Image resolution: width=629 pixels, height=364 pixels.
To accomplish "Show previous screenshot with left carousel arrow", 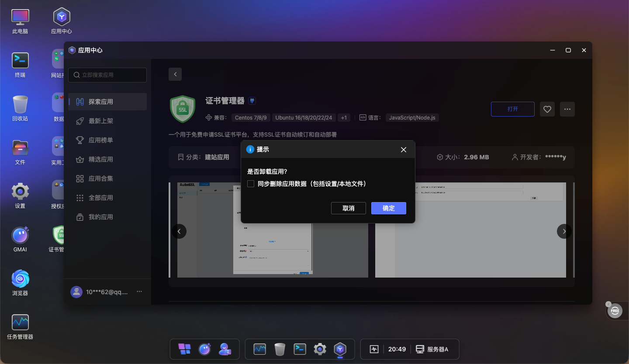I will point(179,231).
